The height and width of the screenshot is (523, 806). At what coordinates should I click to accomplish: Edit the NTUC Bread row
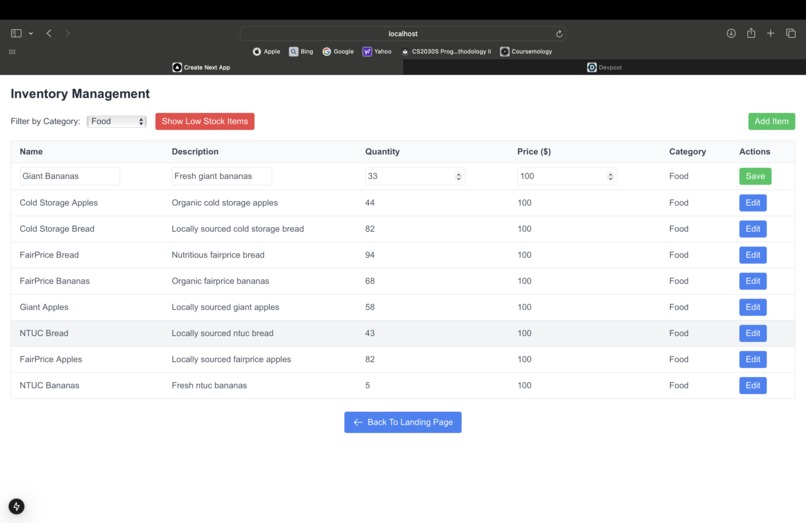(x=753, y=333)
